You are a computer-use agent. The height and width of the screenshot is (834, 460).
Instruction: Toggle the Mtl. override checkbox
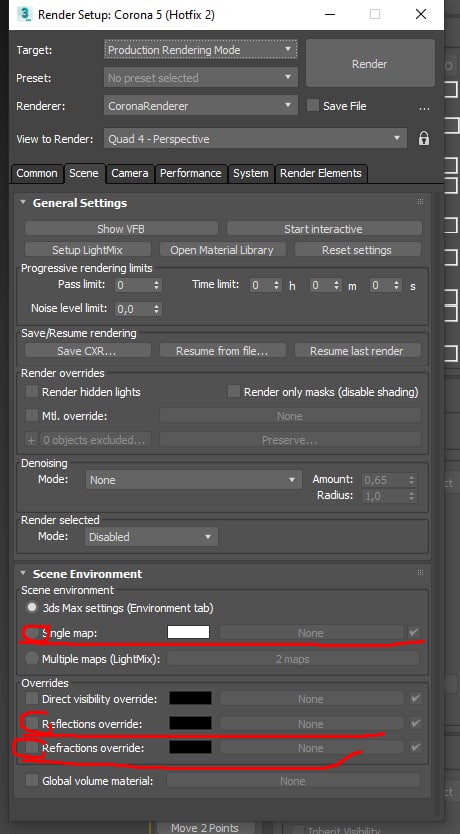32,415
